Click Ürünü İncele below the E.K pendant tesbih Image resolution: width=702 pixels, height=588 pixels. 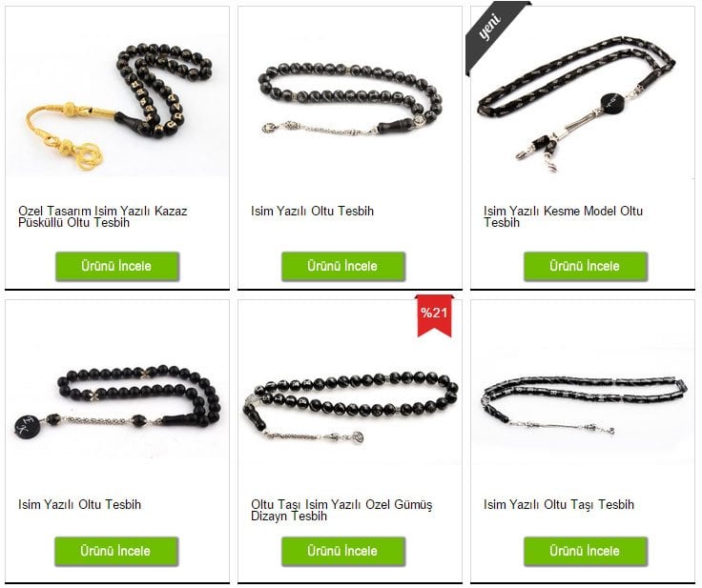point(116,551)
